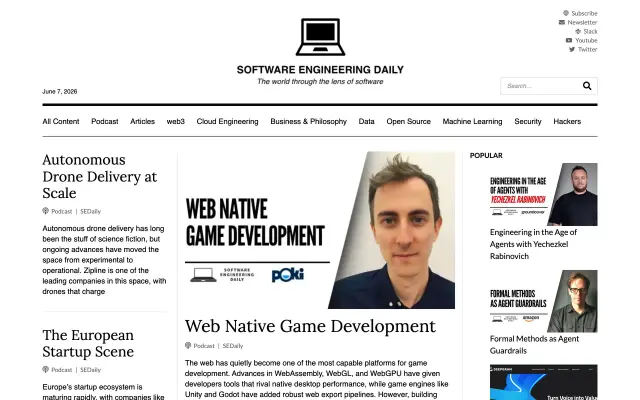Open the Twitter link

[587, 49]
